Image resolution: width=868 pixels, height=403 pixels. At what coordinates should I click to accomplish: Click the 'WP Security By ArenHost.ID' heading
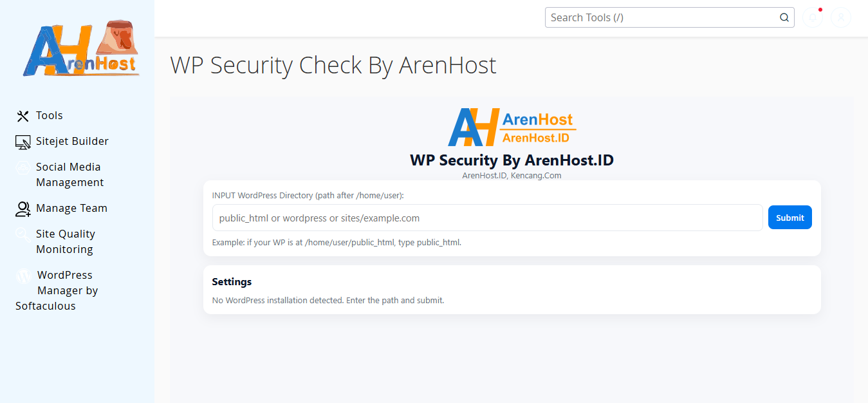click(x=512, y=160)
